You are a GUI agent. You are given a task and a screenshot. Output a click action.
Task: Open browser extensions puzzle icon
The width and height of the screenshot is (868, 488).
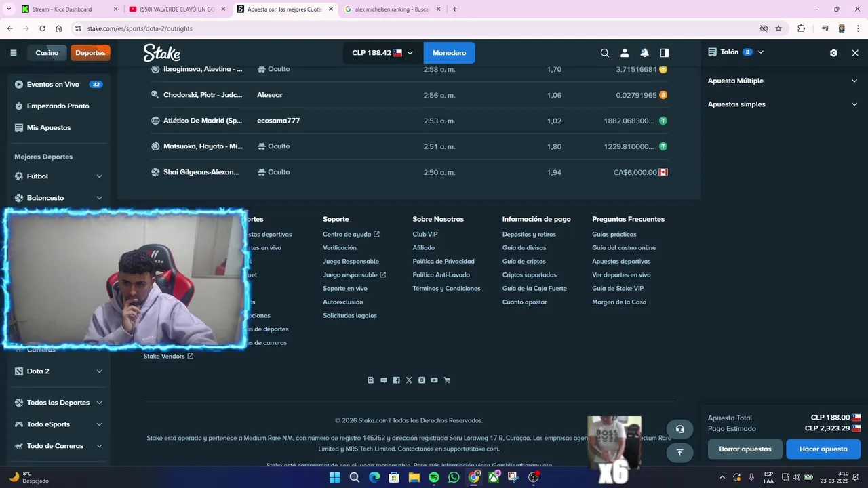(802, 28)
